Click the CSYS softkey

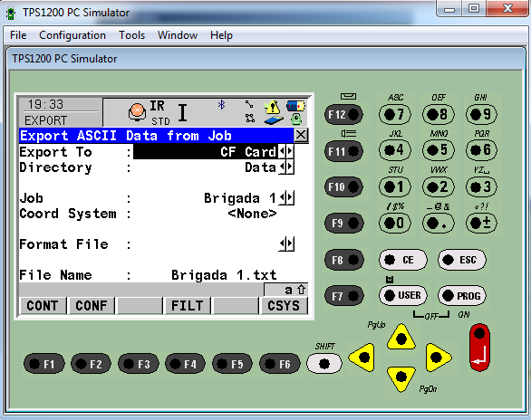pyautogui.click(x=284, y=306)
